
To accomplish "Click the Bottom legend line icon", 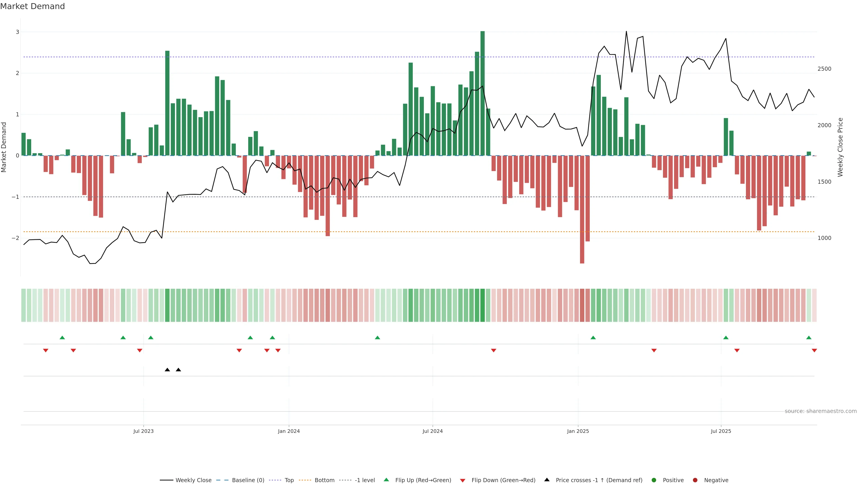I will pos(305,480).
